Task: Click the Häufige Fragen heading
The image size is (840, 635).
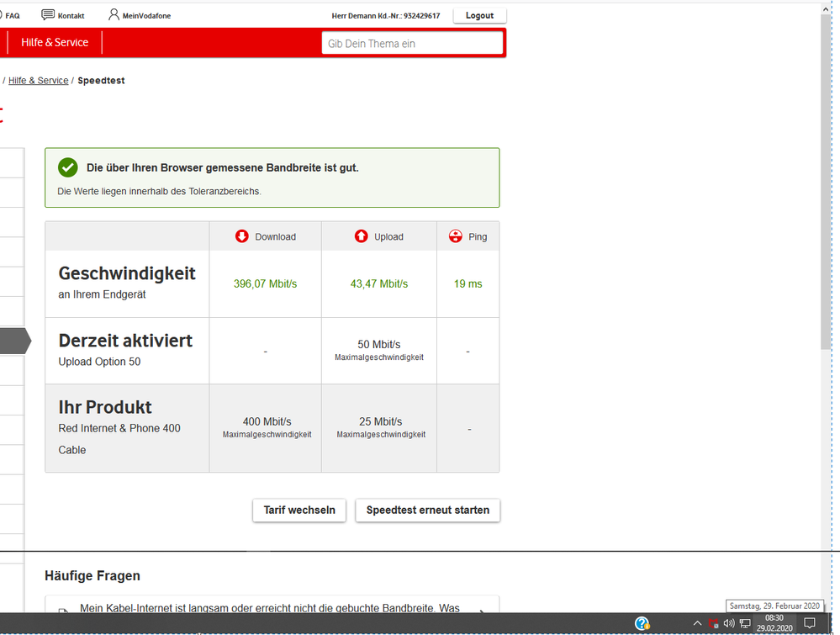Action: [x=92, y=576]
